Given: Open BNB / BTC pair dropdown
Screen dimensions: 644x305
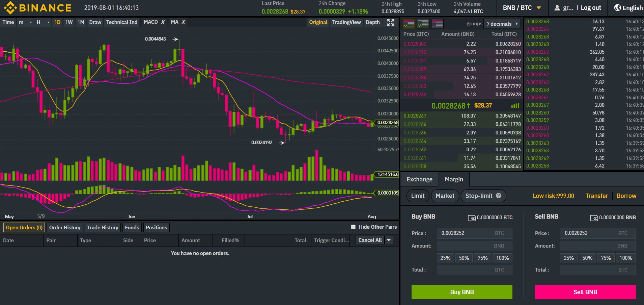Looking at the screenshot, I should (x=522, y=8).
